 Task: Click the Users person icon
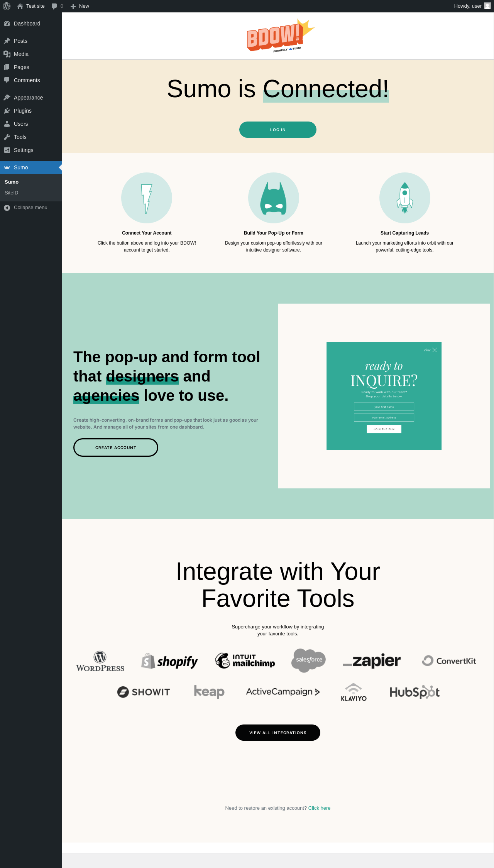pyautogui.click(x=7, y=124)
